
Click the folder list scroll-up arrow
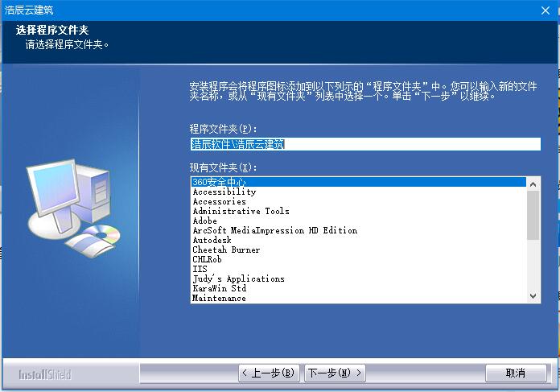click(533, 184)
